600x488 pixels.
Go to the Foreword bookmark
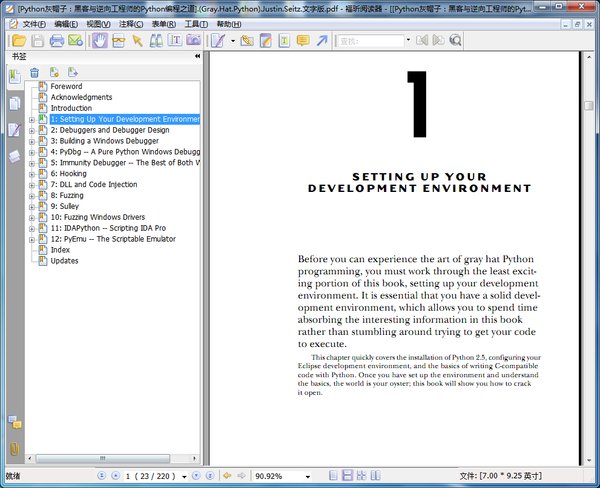point(66,87)
